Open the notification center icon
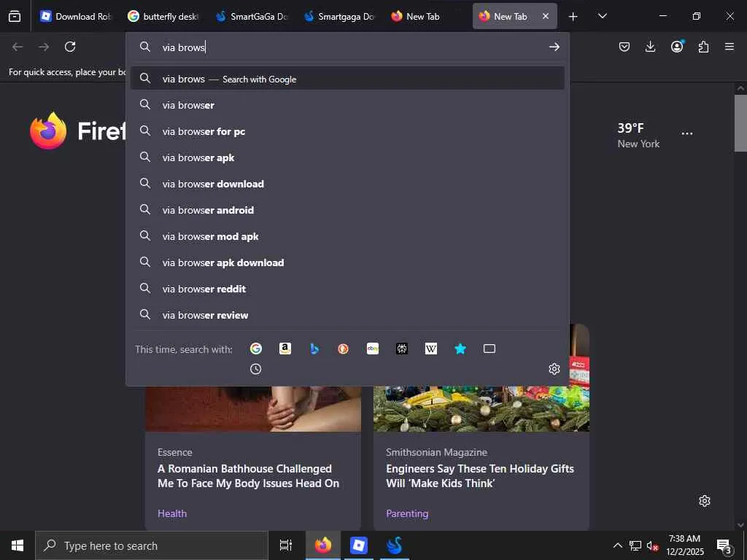 (x=724, y=545)
